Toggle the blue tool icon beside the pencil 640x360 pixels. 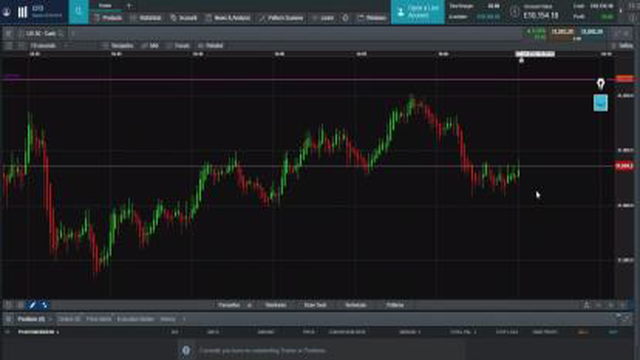coord(44,305)
